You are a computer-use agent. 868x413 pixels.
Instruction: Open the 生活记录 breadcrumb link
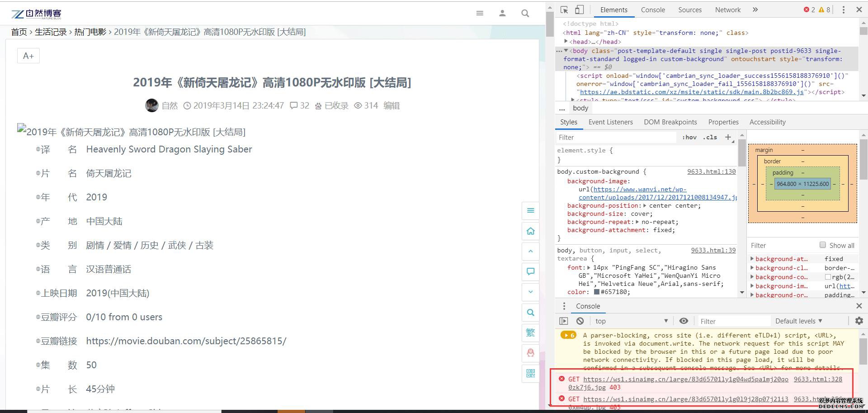point(51,32)
